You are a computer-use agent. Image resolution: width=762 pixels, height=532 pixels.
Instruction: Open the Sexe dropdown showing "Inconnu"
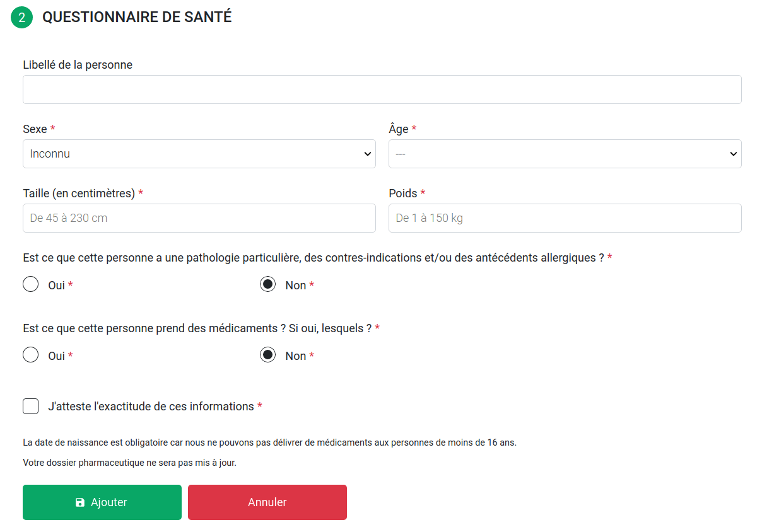point(199,153)
